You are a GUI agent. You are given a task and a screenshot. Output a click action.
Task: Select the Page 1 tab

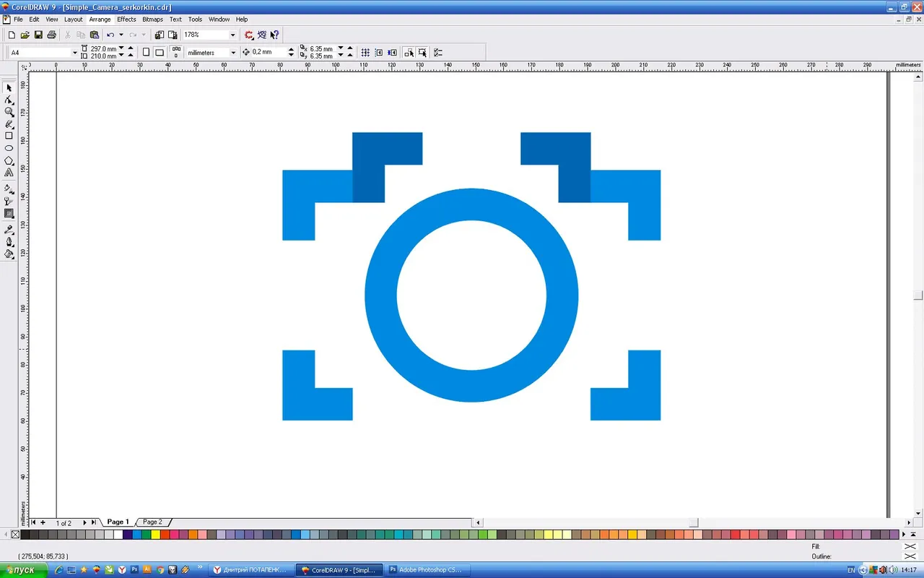point(118,522)
